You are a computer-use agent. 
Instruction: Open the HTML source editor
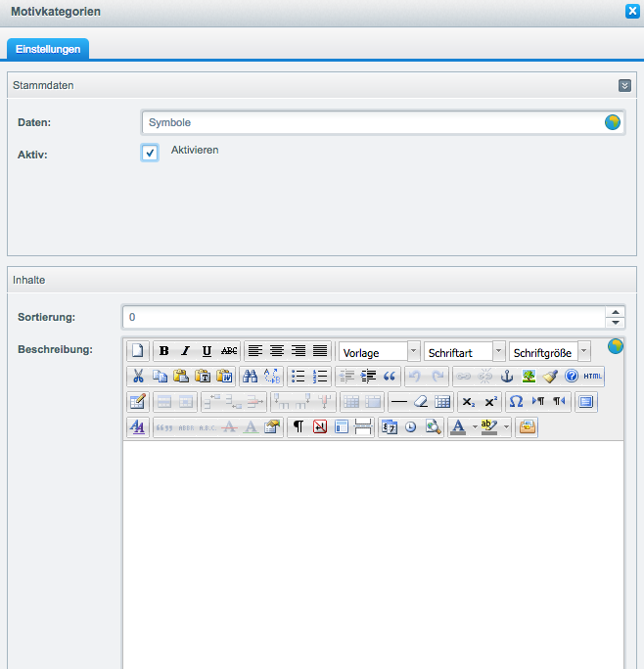tap(593, 377)
